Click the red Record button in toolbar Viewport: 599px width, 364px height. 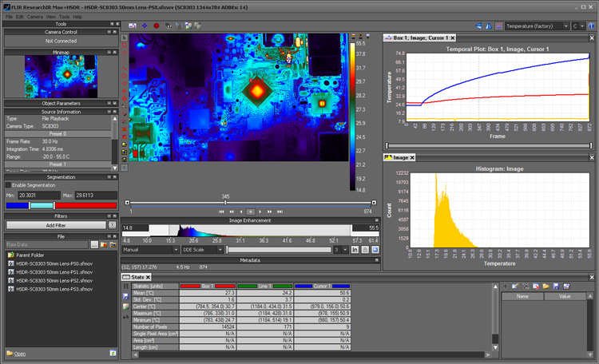155,26
